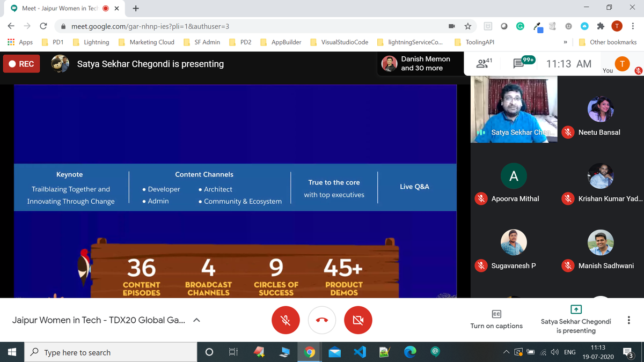Open the blue cloud extension icon
This screenshot has width=644, height=362.
(x=585, y=26)
